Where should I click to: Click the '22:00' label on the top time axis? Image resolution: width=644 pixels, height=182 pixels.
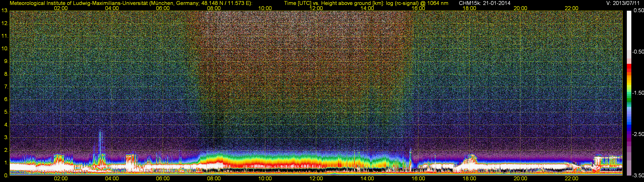[571, 8]
